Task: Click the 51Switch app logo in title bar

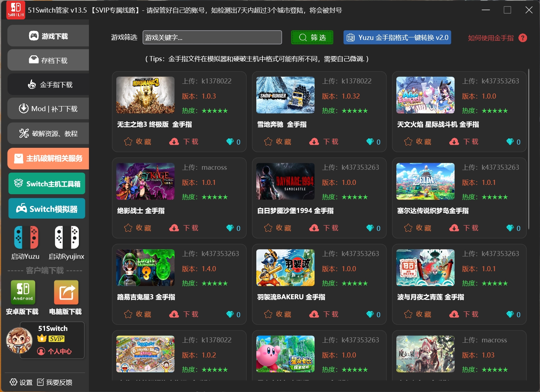Action: (x=16, y=10)
